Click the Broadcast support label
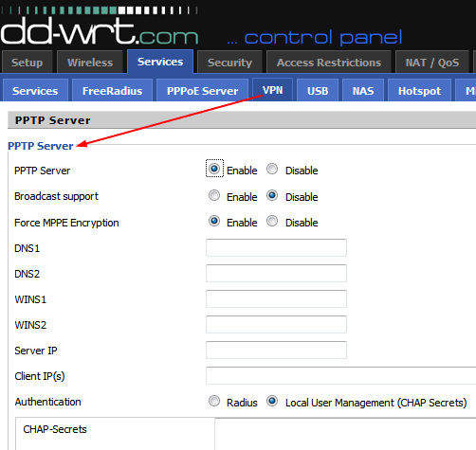The width and height of the screenshot is (476, 450). click(56, 196)
